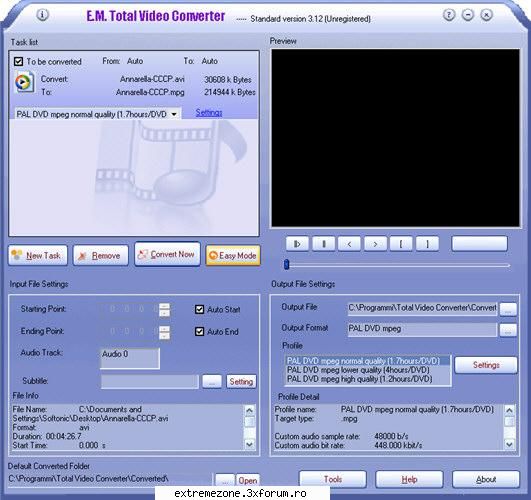This screenshot has height=500, width=531.
Task: Play the preview video
Action: [297, 244]
